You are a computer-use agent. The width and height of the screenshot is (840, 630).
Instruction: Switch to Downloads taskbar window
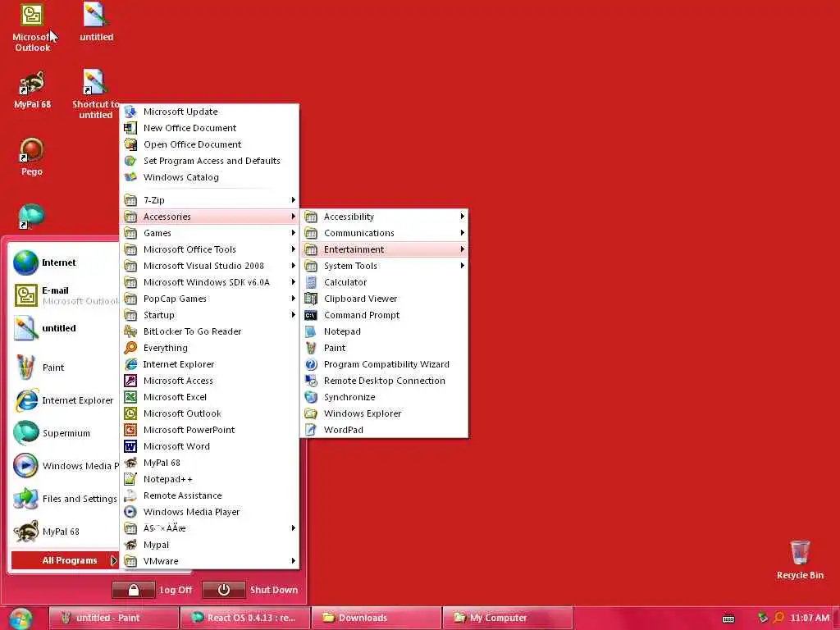click(377, 618)
